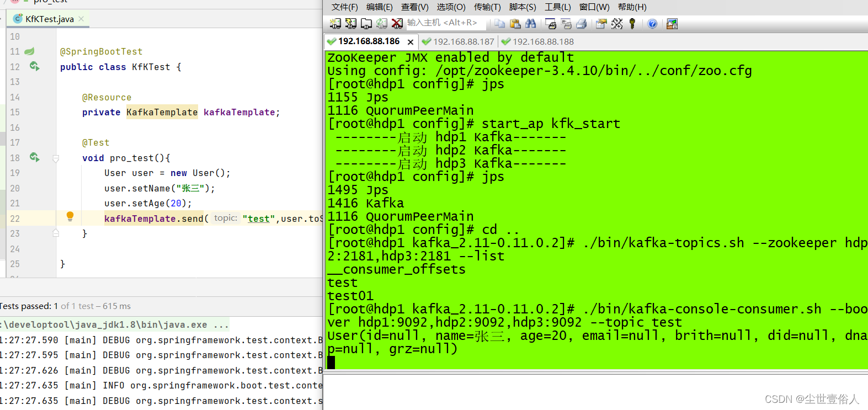Close the KfKTest.java editor tab
This screenshot has height=410, width=868.
81,19
